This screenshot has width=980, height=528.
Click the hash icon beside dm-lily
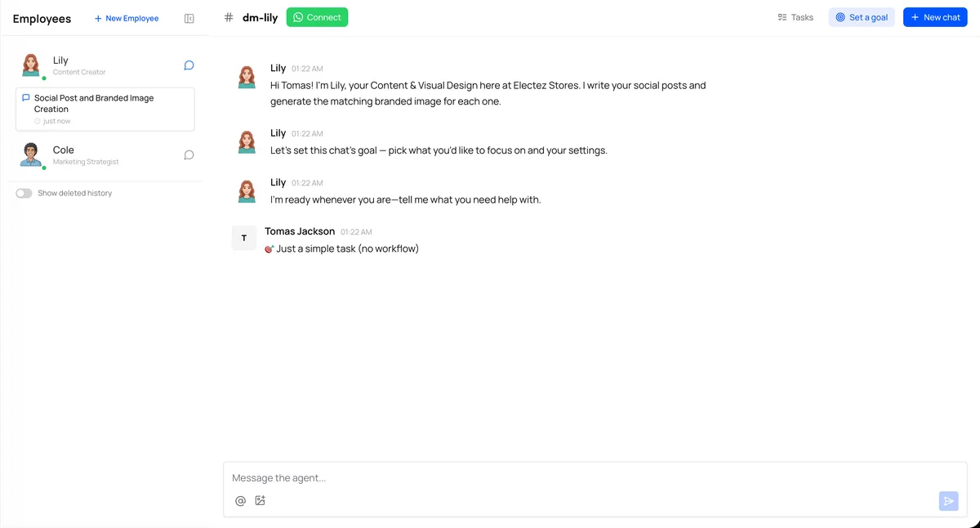click(x=229, y=17)
